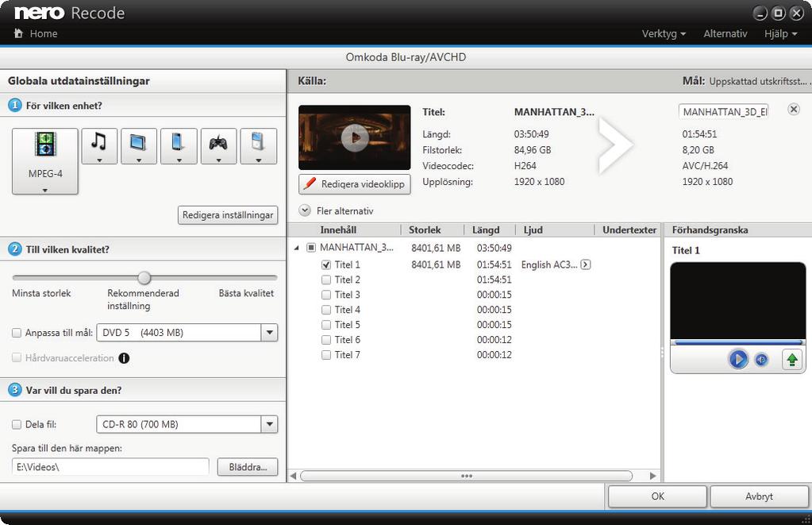Open hardware acceleration info icon
Screen dimensions: 812x525
[124, 358]
